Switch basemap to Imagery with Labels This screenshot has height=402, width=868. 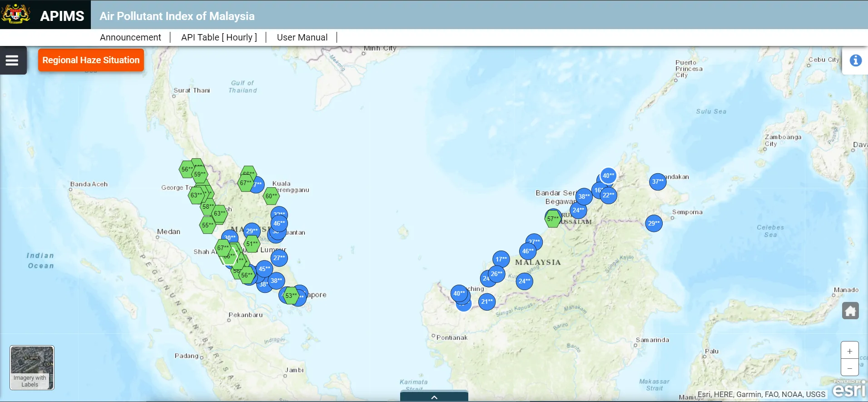[32, 368]
